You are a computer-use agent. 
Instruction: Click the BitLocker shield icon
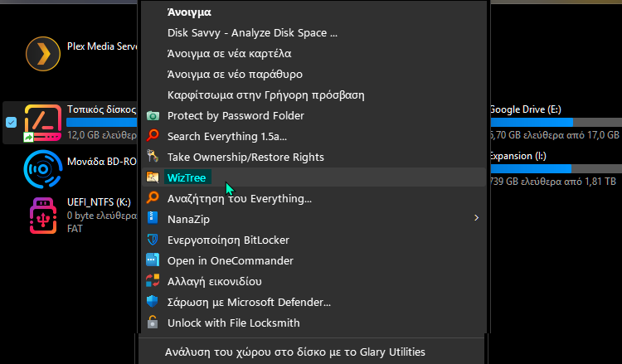click(152, 240)
